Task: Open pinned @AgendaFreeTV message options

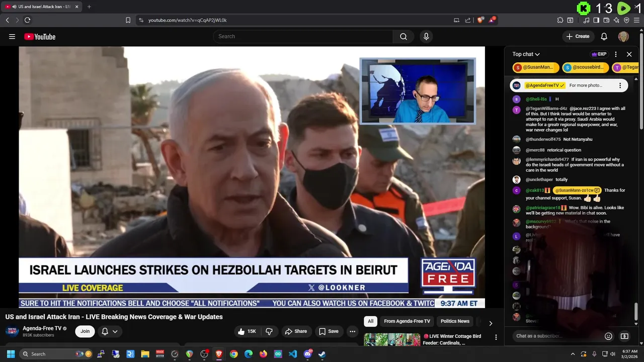Action: pyautogui.click(x=620, y=85)
